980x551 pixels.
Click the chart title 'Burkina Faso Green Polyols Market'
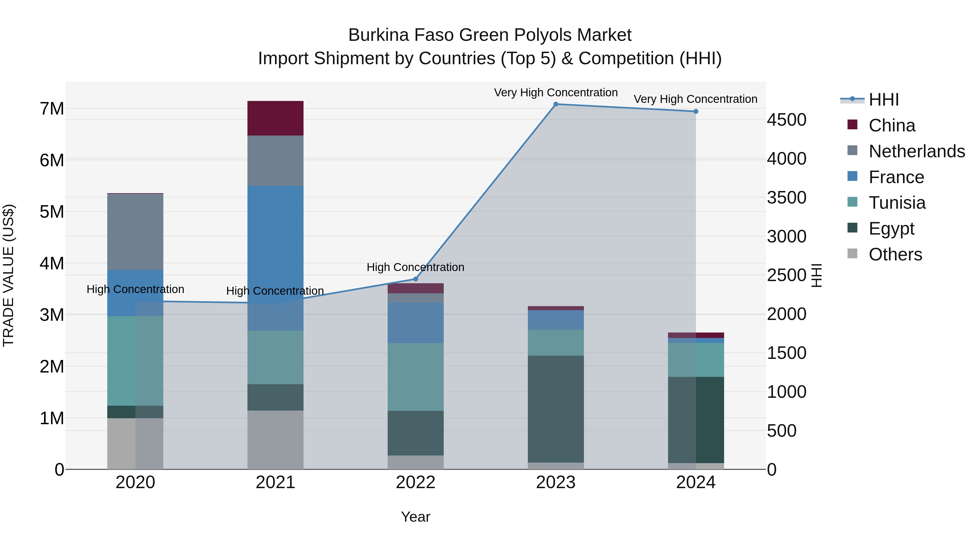[x=490, y=35]
